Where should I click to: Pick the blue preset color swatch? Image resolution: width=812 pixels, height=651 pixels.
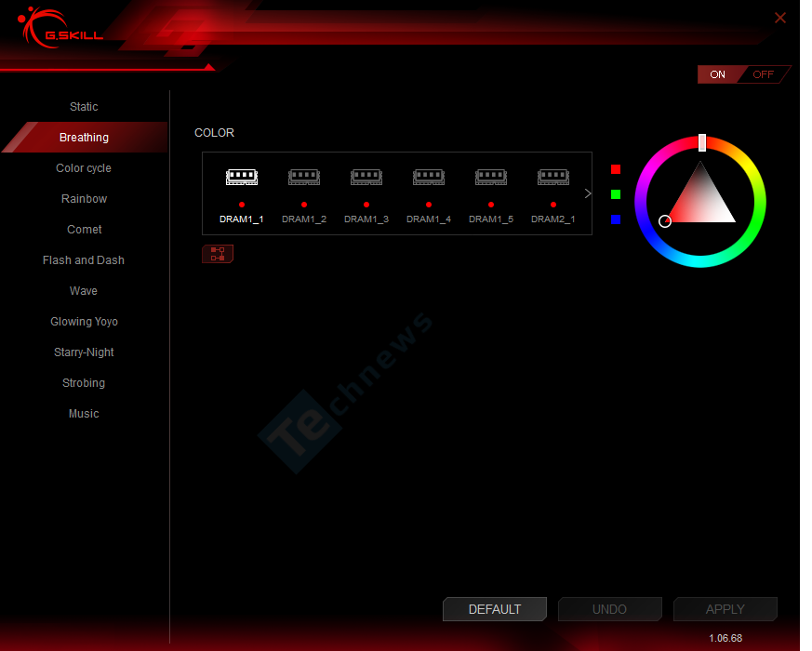(616, 219)
